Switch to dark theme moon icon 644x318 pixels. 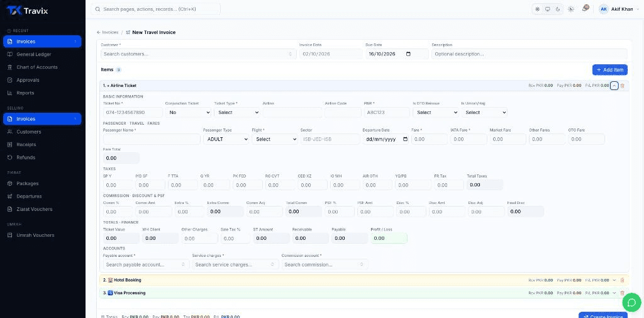pyautogui.click(x=558, y=9)
